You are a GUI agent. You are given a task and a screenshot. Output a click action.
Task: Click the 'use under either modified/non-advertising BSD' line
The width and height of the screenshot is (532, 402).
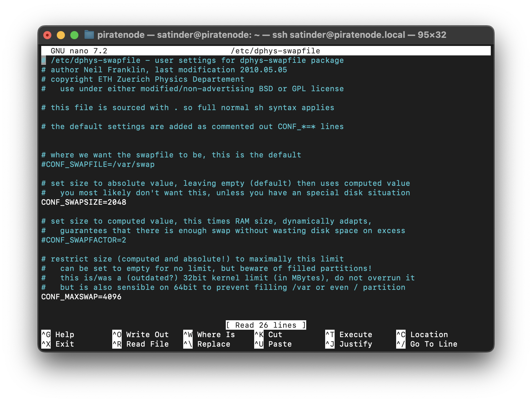click(x=193, y=89)
